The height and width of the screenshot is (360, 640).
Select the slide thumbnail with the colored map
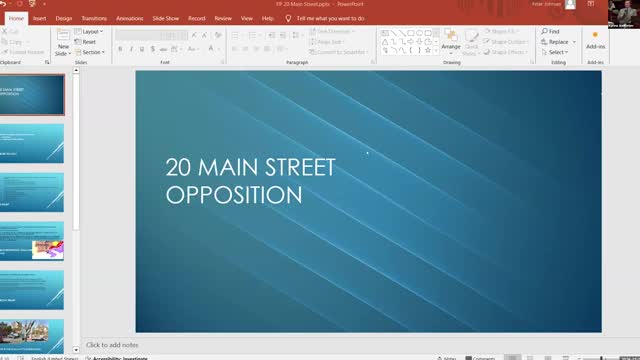(x=32, y=241)
